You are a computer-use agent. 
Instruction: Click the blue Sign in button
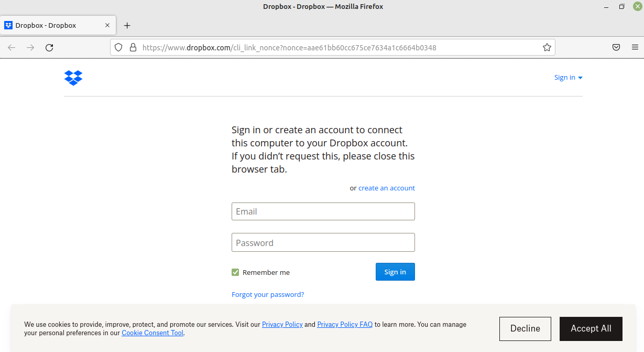(x=395, y=272)
